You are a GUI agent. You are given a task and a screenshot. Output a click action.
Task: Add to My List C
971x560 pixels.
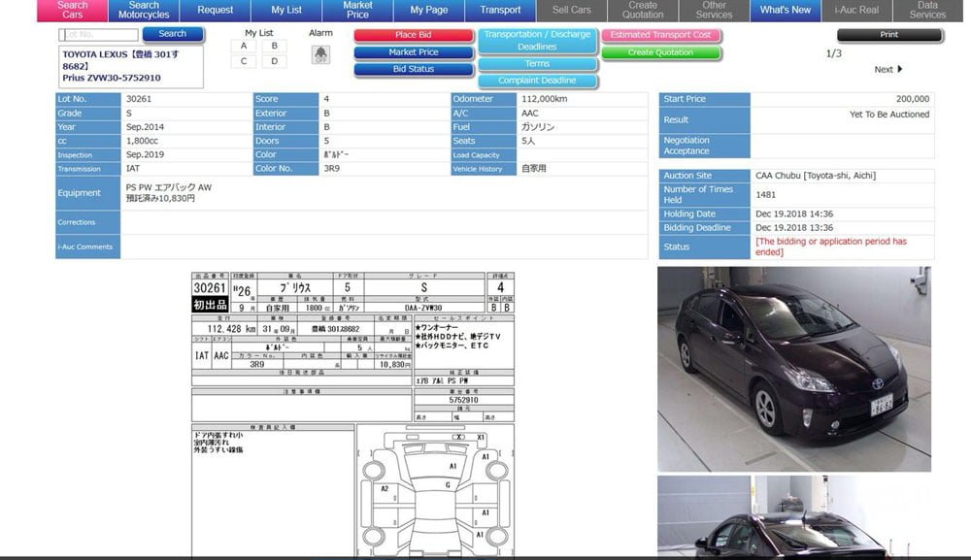point(244,61)
